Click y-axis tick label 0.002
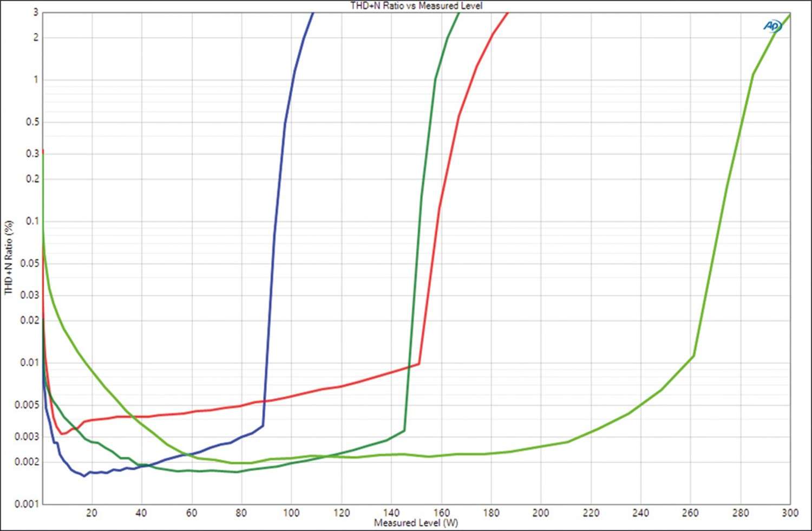Viewport: 812px width, 531px height. [27, 462]
